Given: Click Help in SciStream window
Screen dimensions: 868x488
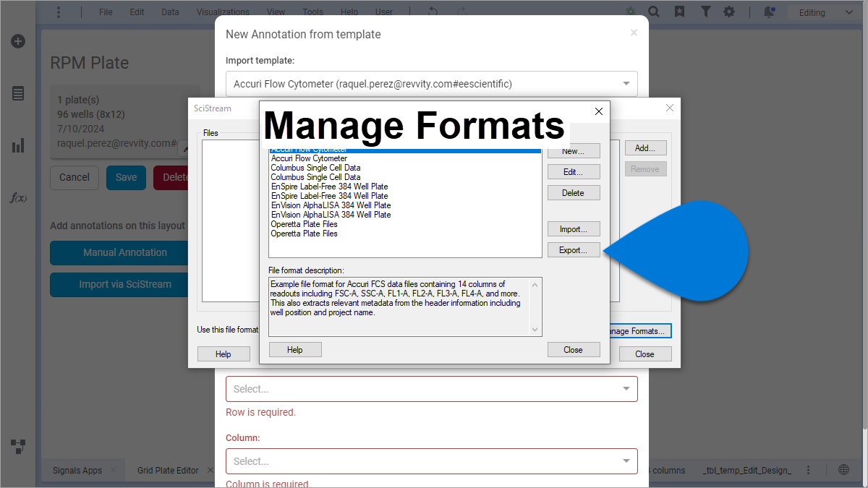Looking at the screenshot, I should (x=224, y=354).
